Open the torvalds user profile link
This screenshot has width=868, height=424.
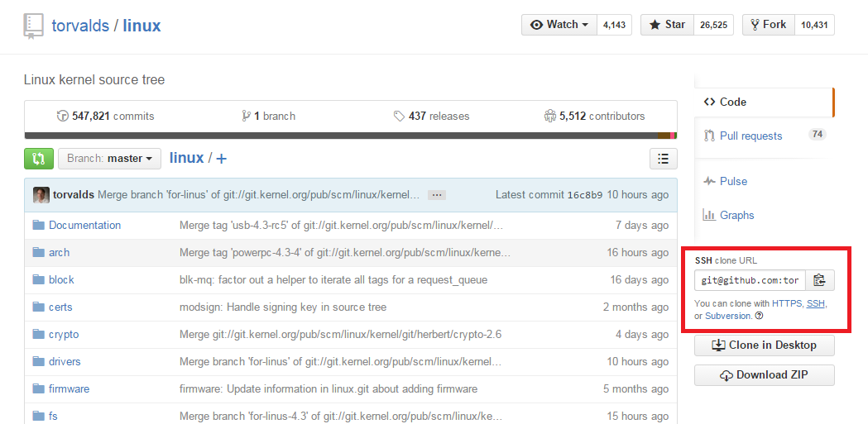80,26
